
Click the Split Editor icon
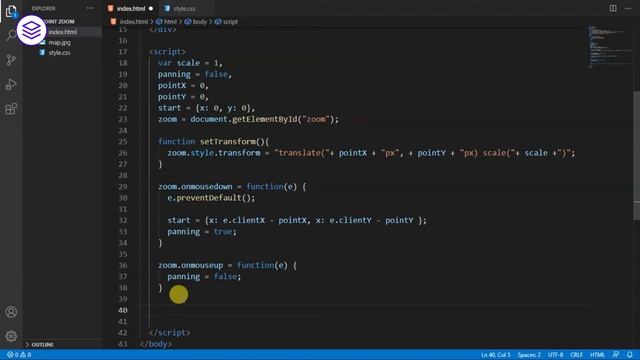click(613, 8)
